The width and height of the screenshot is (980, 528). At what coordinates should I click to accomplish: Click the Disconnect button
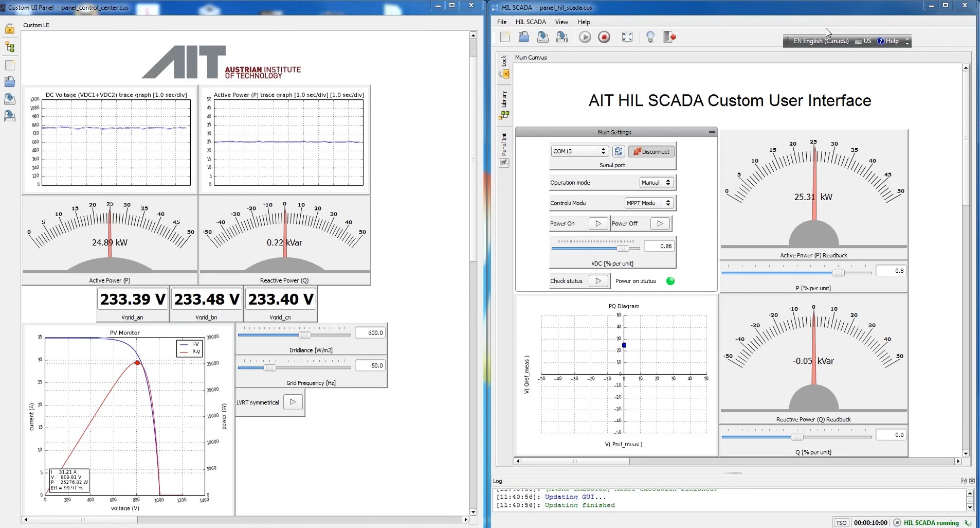(651, 151)
